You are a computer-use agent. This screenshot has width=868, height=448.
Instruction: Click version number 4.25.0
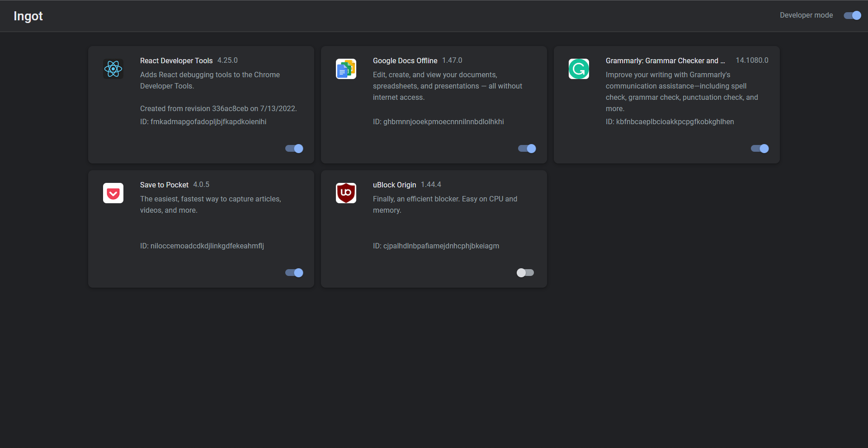227,61
